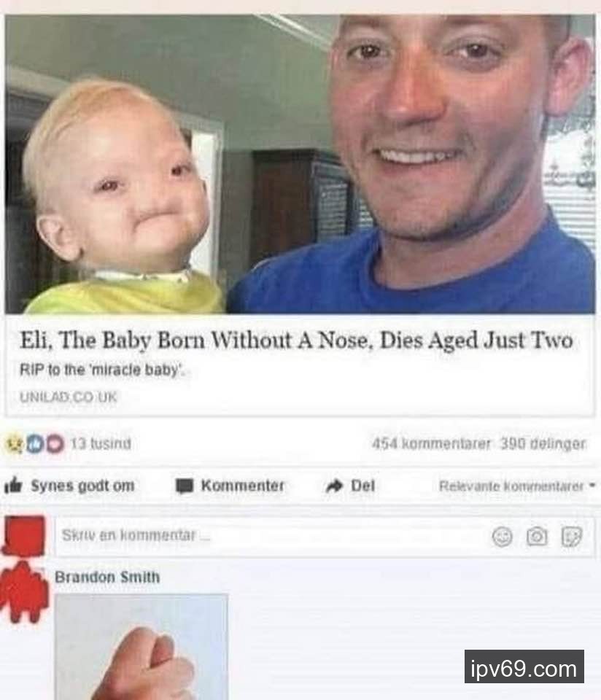Click Brandon Smith's red avatar
Viewport: 601px width, 700px height.
[25, 592]
